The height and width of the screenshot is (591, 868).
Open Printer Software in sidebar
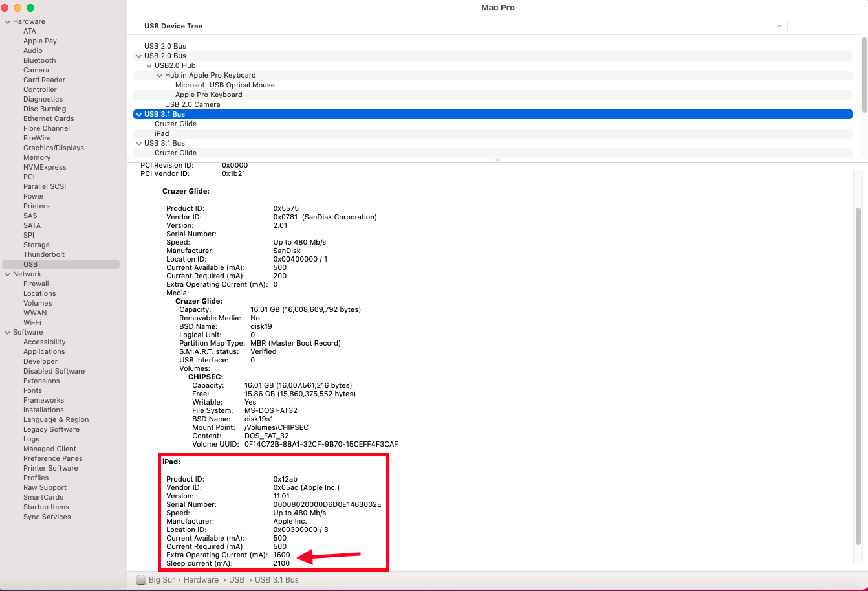coord(50,468)
